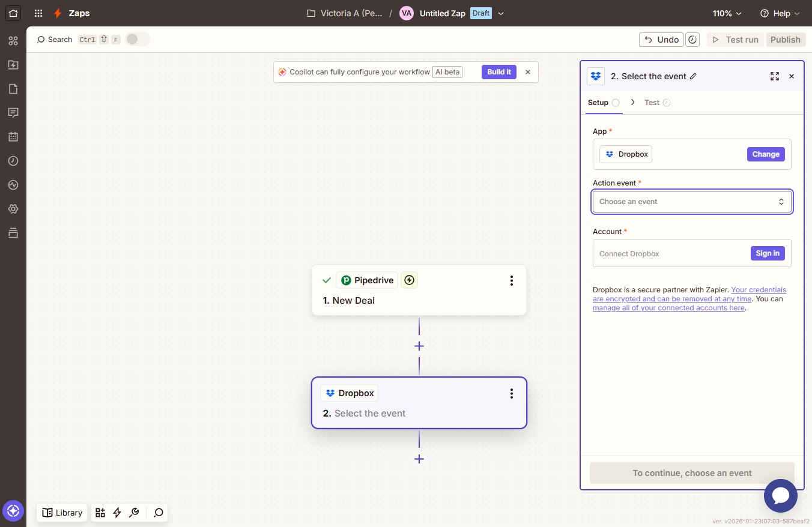Close the Select the event panel
Screen dimensions: 812x527
(792, 76)
